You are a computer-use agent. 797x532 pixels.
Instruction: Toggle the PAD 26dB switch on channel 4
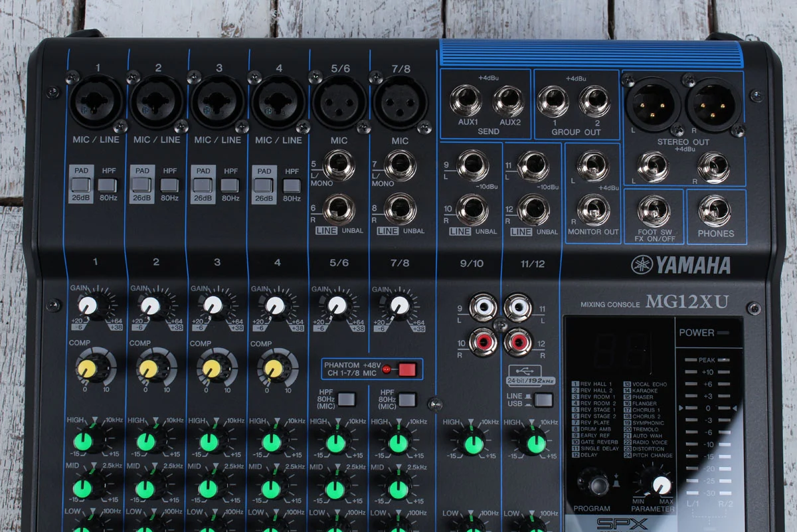[x=264, y=185]
